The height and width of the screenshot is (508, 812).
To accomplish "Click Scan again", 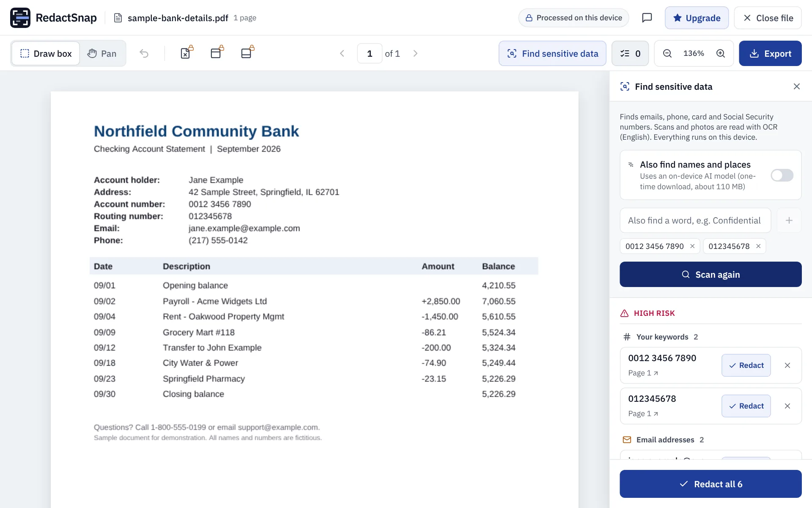I will (x=710, y=274).
